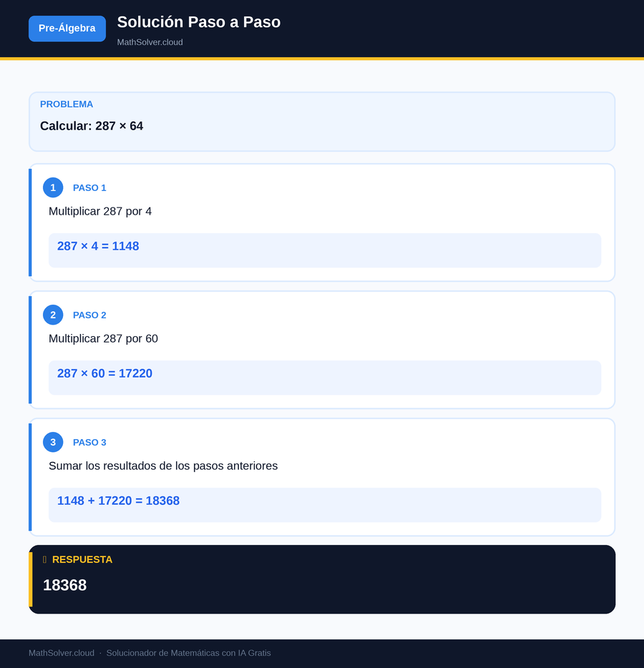Click the RESPUESTA heading

pyautogui.click(x=82, y=560)
